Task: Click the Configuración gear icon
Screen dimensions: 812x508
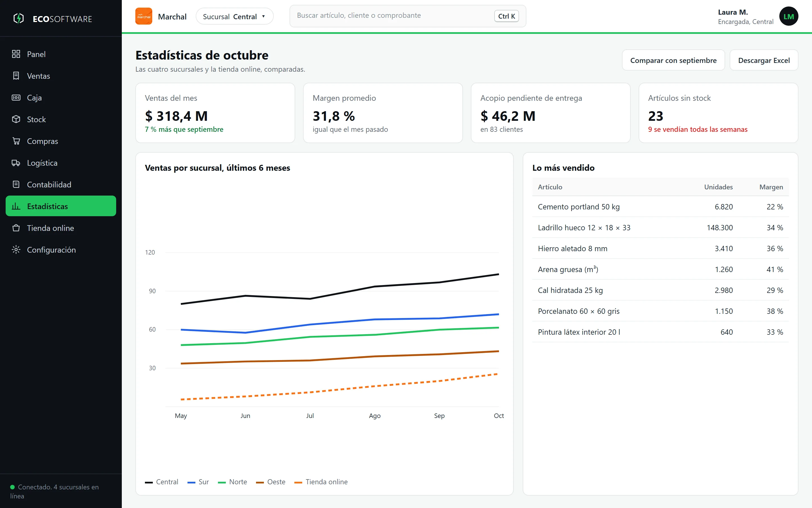Action: pos(16,250)
